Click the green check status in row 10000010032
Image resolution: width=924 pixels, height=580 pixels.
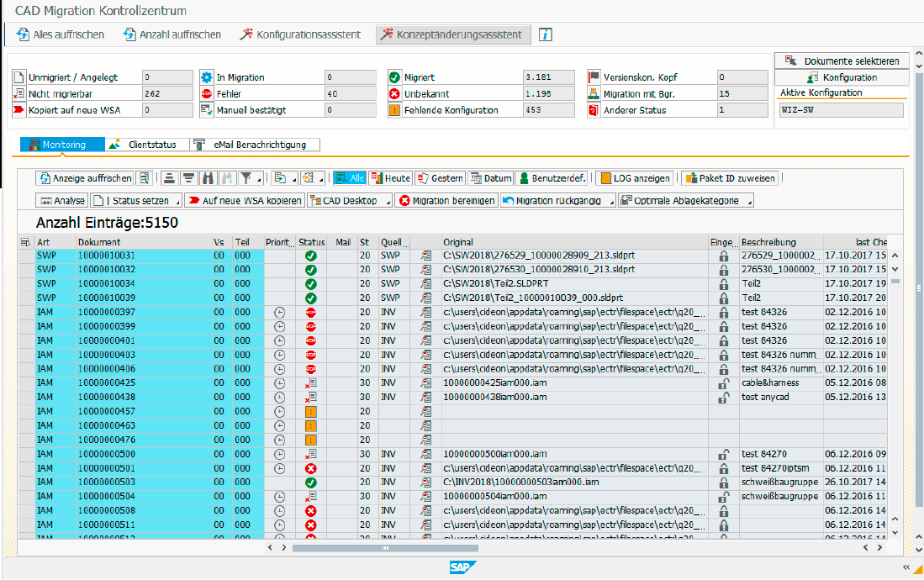[311, 270]
